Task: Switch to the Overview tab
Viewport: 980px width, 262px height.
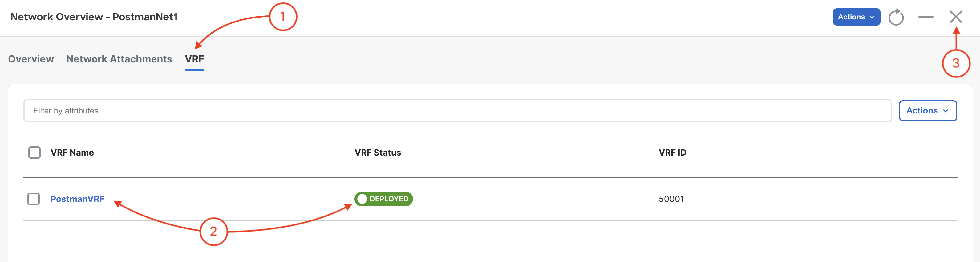Action: pos(31,59)
